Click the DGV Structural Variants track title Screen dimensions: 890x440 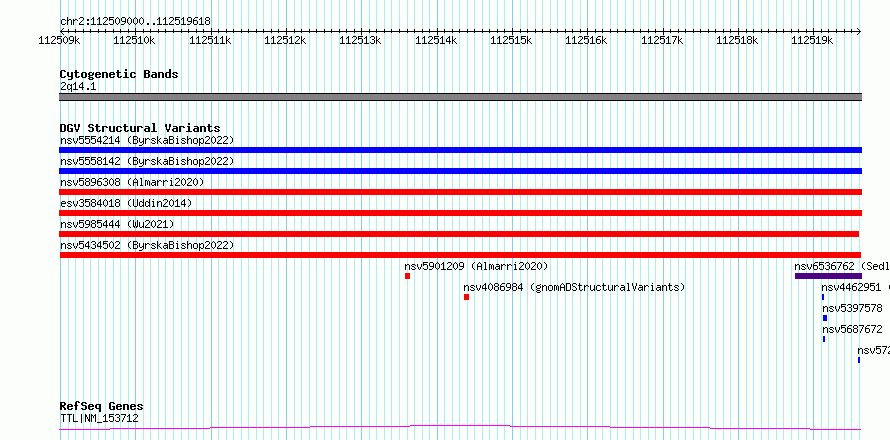tap(140, 128)
